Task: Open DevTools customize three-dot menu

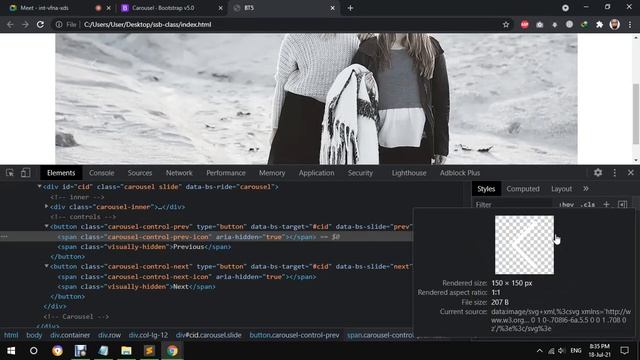Action: click(615, 173)
